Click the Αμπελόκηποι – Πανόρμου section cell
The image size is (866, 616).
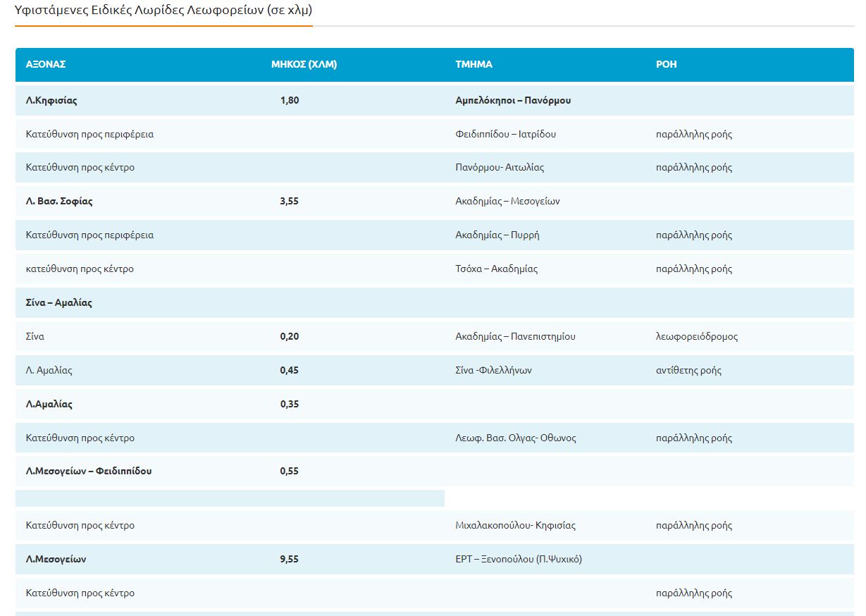pos(513,100)
